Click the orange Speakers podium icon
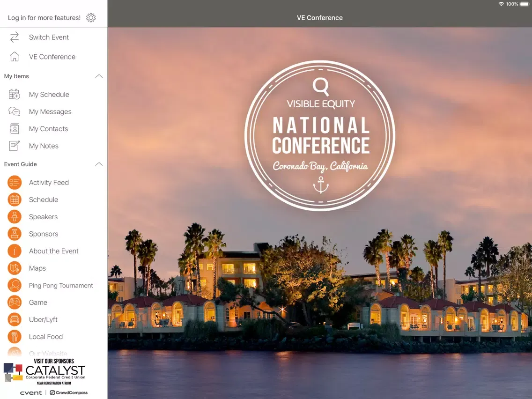This screenshot has width=532, height=399. (x=15, y=217)
